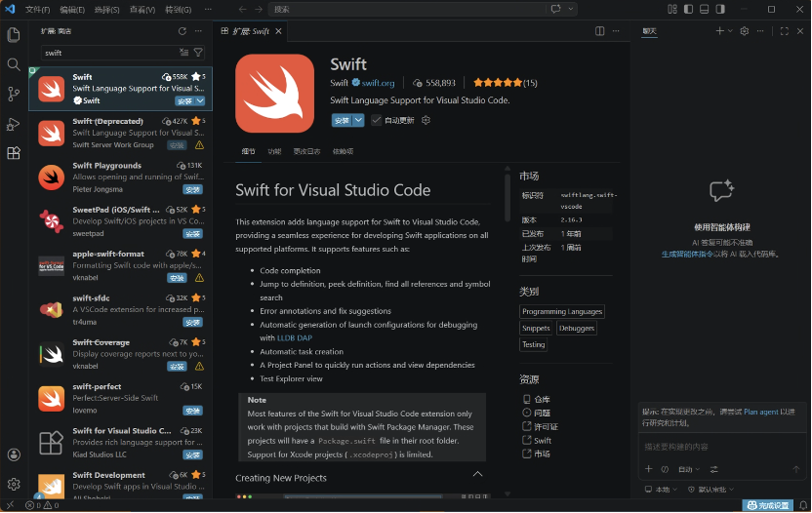
Task: Open the Manage gear in activity bar
Action: pyautogui.click(x=14, y=484)
